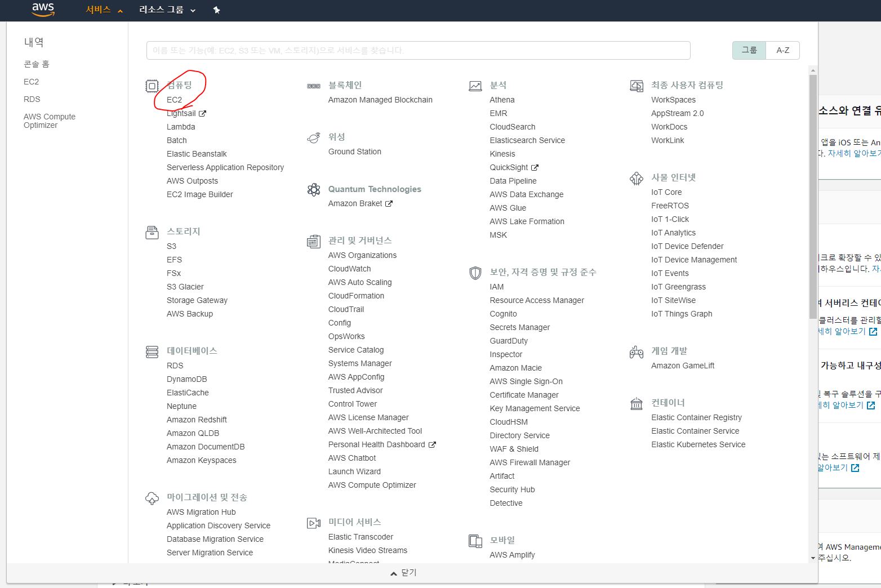Click external link icon beside QuickSight

click(x=535, y=167)
